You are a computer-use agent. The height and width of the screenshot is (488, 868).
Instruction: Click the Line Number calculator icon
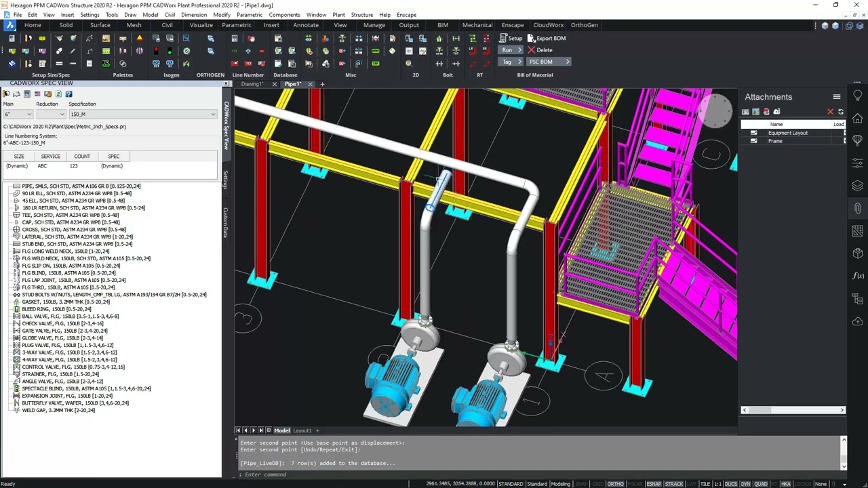tap(235, 38)
